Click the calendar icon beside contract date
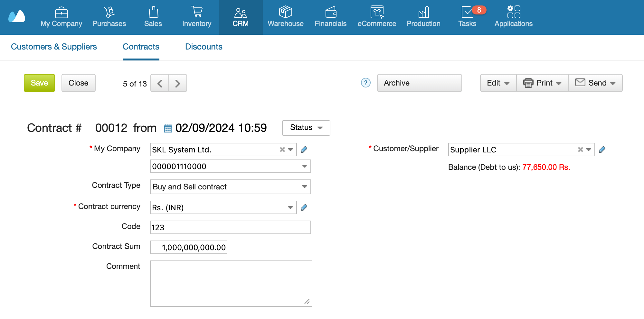Viewport: 644px width, 319px height. point(168,128)
